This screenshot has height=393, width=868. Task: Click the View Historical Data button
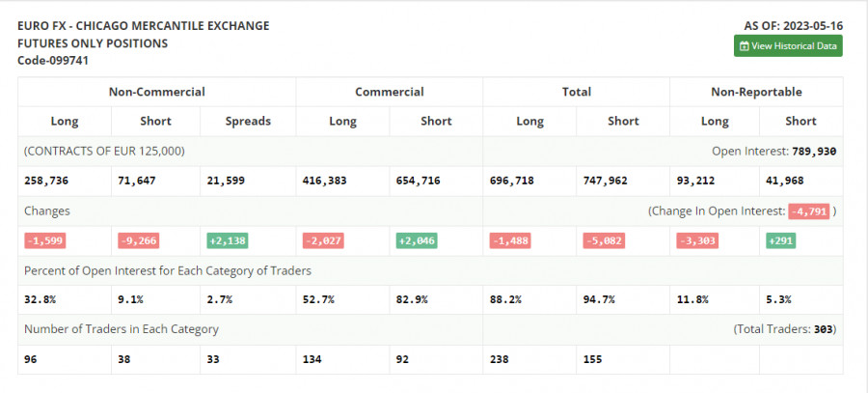tap(787, 46)
